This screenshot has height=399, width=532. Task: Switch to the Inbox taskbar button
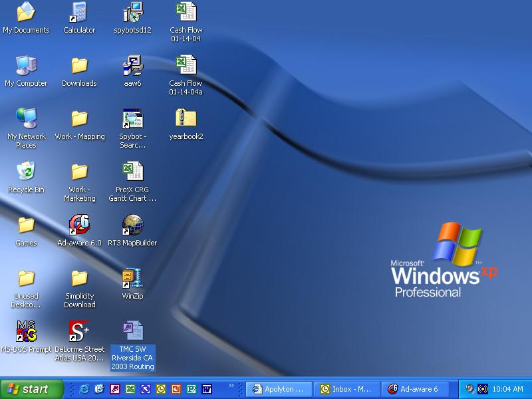click(x=346, y=389)
